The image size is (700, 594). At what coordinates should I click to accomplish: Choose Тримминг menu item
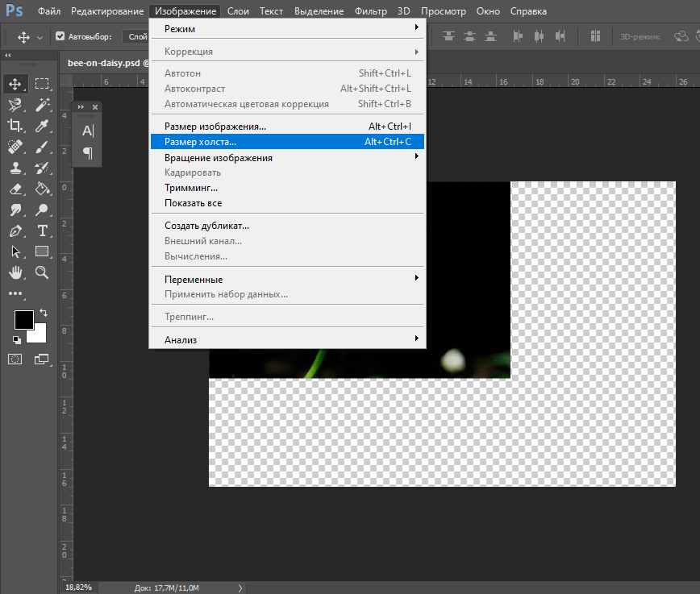tap(287, 188)
